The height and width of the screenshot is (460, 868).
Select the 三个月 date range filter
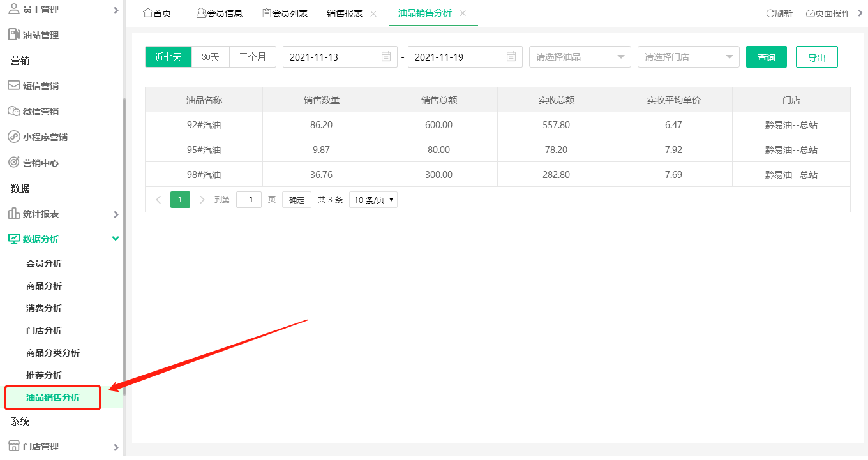253,57
